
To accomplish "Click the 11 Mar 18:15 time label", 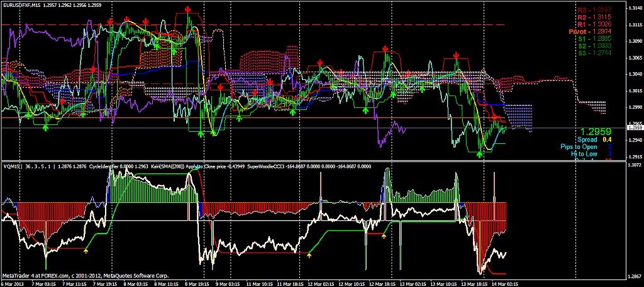I will click(289, 284).
